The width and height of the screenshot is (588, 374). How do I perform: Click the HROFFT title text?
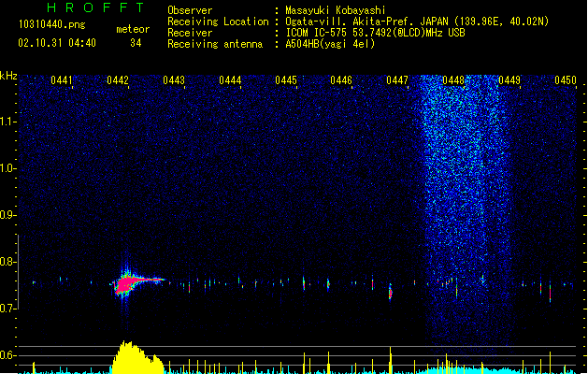point(95,7)
